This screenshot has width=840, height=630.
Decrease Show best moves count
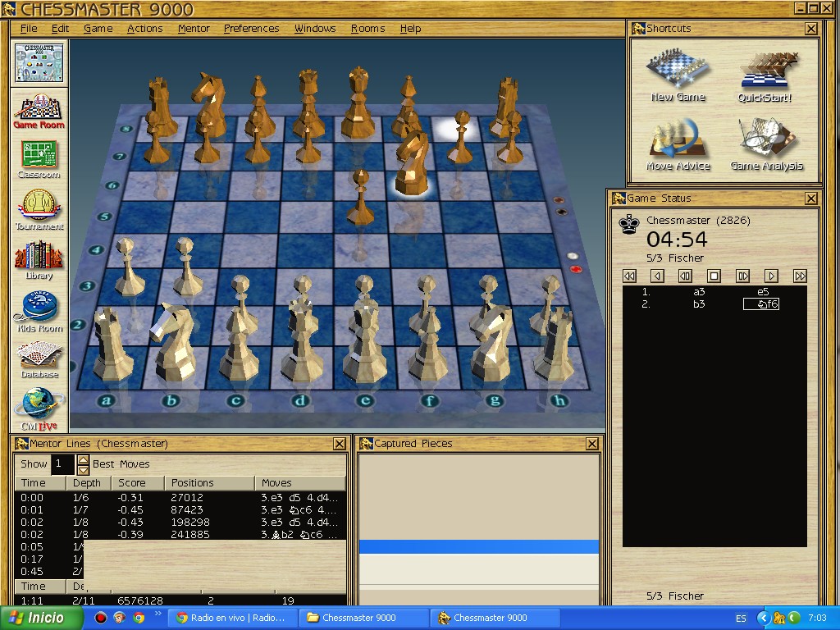point(83,470)
